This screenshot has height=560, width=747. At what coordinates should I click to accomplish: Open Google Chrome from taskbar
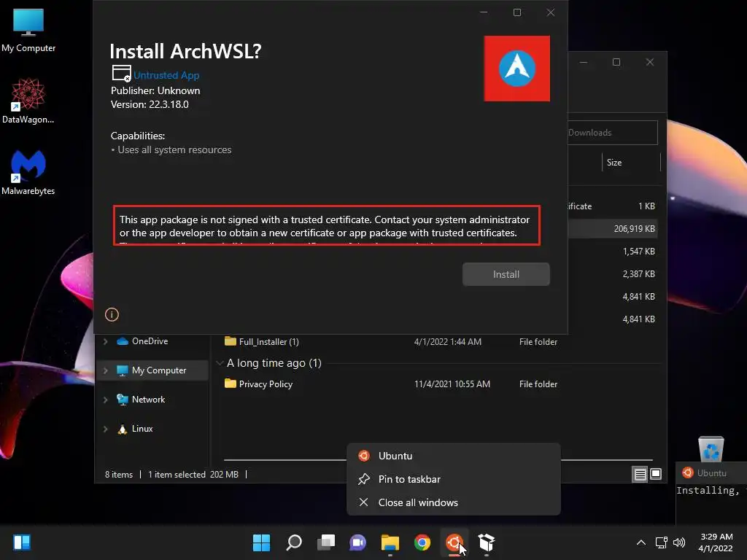tap(422, 542)
